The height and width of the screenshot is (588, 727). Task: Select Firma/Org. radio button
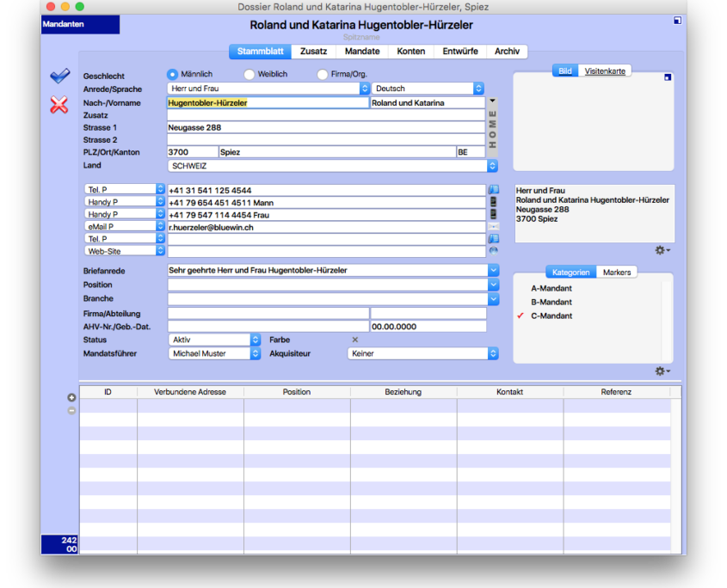pyautogui.click(x=323, y=74)
